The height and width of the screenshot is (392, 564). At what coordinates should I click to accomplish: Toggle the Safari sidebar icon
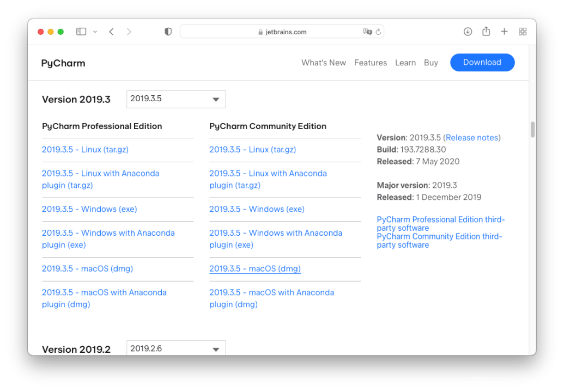[x=81, y=32]
